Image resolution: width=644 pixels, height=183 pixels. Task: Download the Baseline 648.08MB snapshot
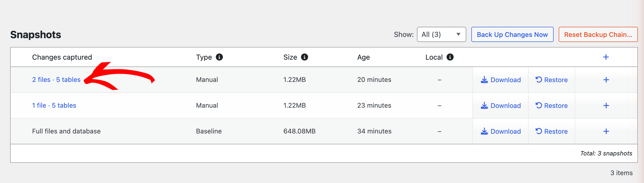[x=500, y=131]
